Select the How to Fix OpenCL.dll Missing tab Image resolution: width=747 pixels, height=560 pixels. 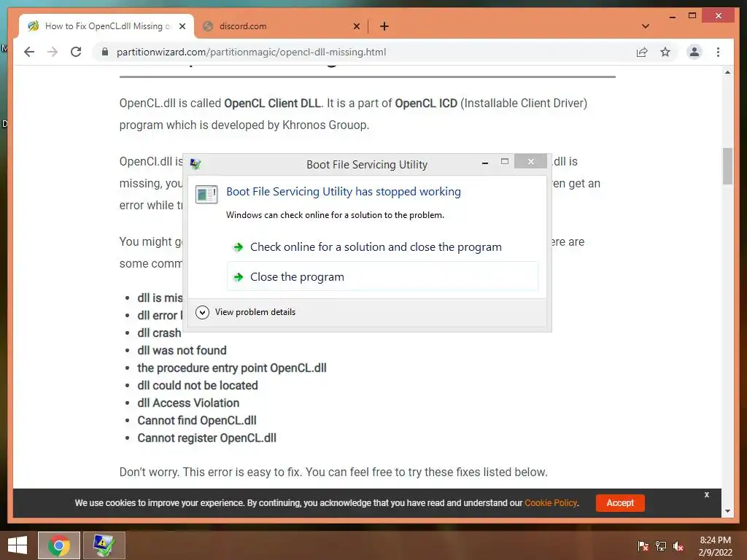pyautogui.click(x=107, y=26)
